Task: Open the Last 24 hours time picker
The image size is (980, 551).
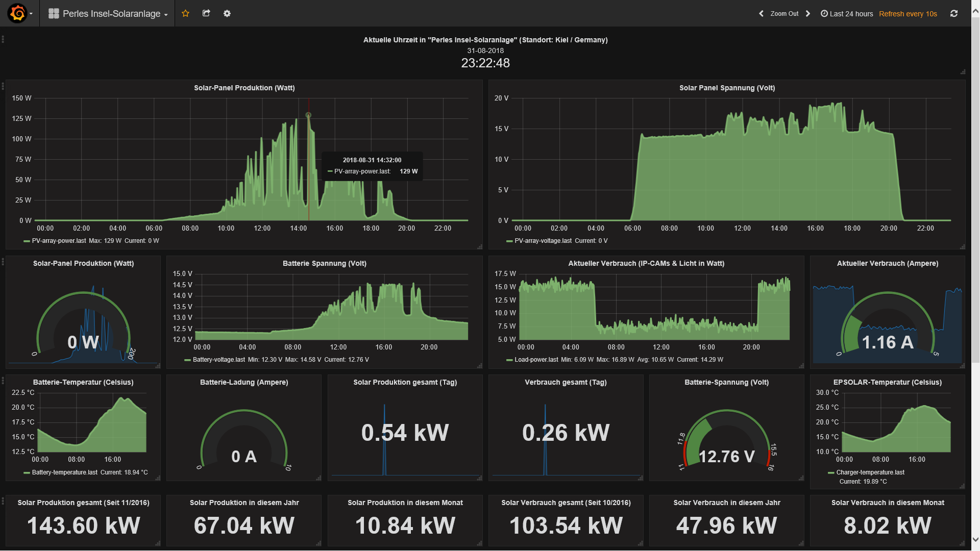Action: tap(847, 14)
